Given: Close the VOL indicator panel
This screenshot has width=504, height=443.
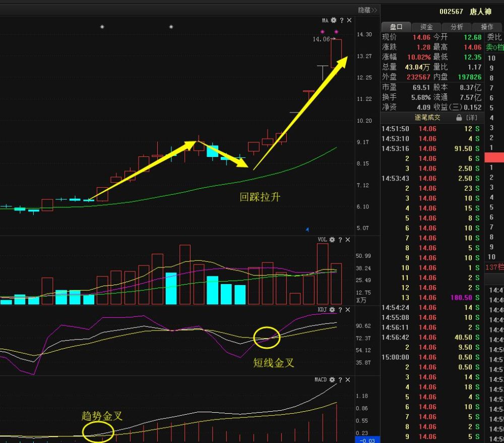Looking at the screenshot, I should point(348,240).
